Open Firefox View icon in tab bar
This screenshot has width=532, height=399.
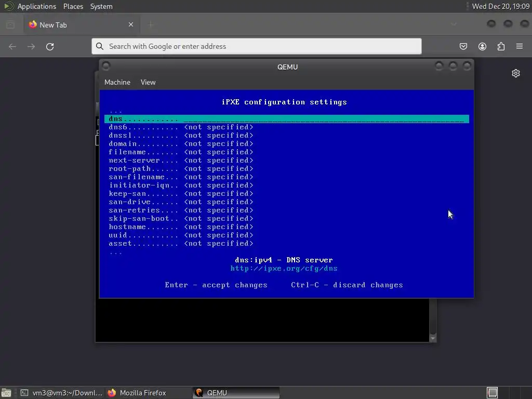click(x=10, y=25)
